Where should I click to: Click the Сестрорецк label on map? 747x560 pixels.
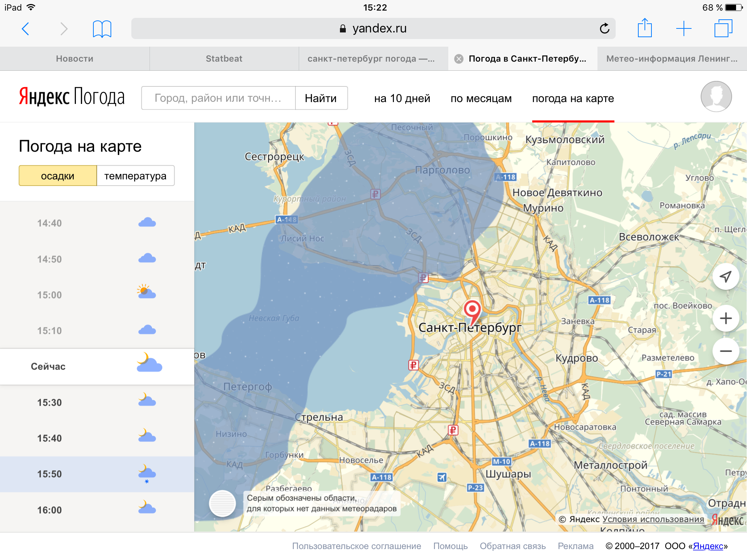click(x=274, y=157)
